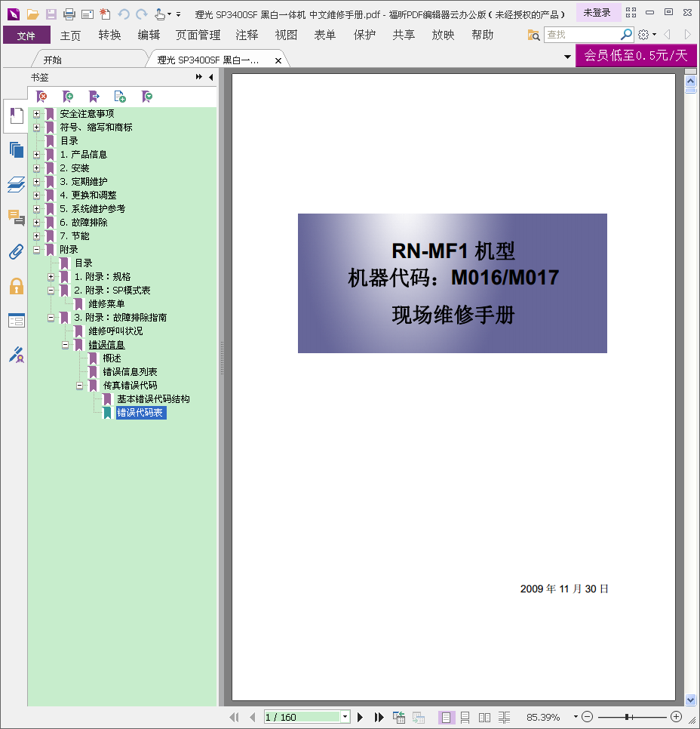700x729 pixels.
Task: Open the 保护 ribbon tab
Action: pos(364,35)
